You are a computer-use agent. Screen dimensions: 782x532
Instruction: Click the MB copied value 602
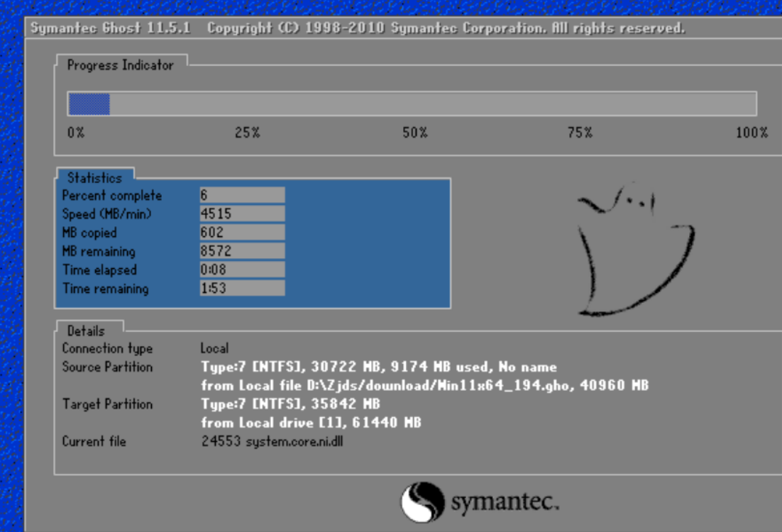tap(243, 233)
